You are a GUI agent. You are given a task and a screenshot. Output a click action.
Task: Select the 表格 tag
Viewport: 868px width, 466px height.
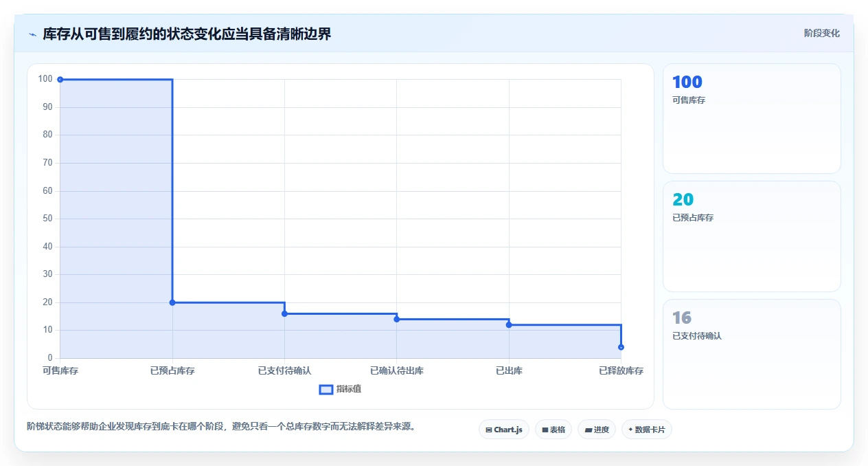(x=553, y=430)
